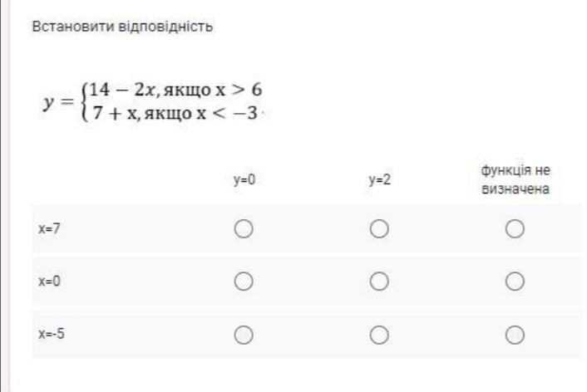This screenshot has height=392, width=587.
Task: Click the y=0 column header
Action: (243, 179)
